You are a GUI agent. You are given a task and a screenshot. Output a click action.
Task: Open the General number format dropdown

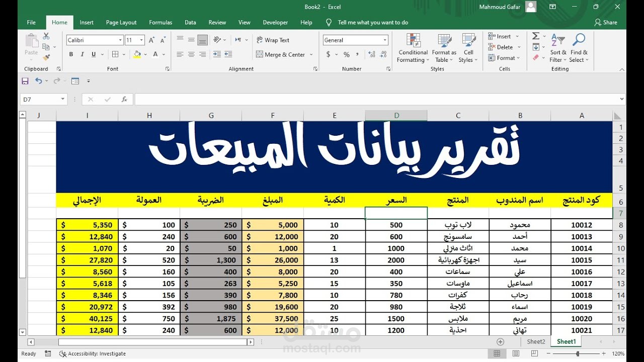pyautogui.click(x=385, y=40)
